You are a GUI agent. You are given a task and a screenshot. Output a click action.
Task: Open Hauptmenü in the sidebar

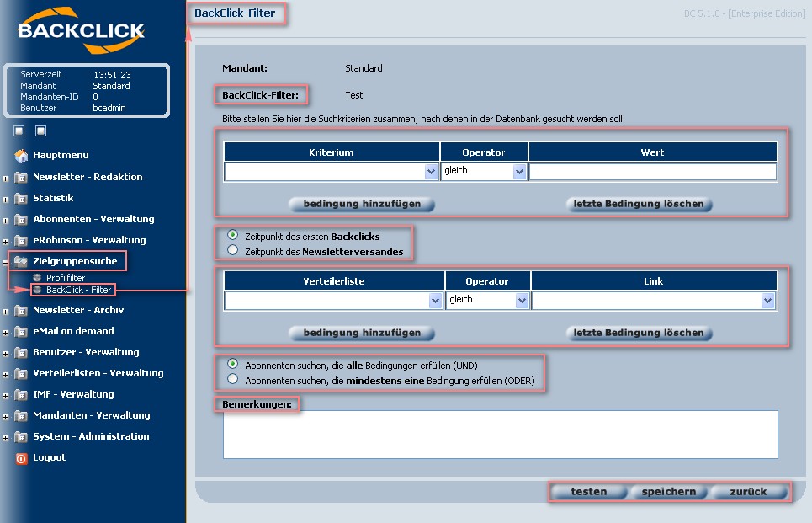click(61, 155)
